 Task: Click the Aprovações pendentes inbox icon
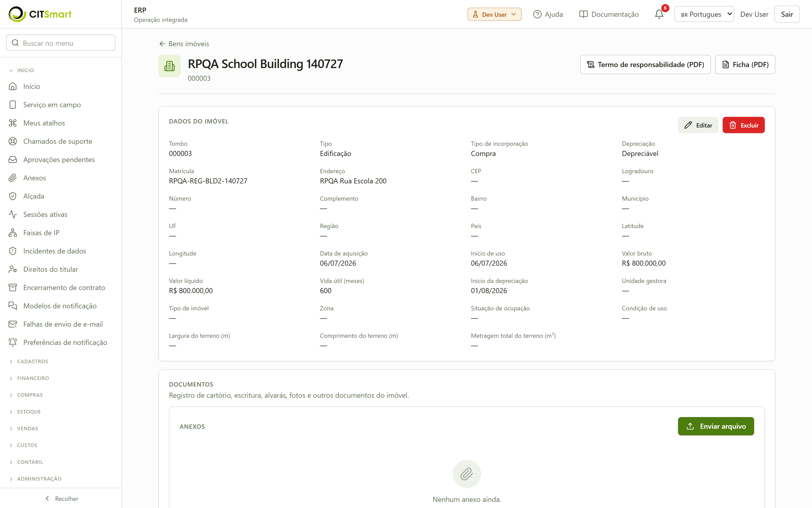pyautogui.click(x=13, y=160)
